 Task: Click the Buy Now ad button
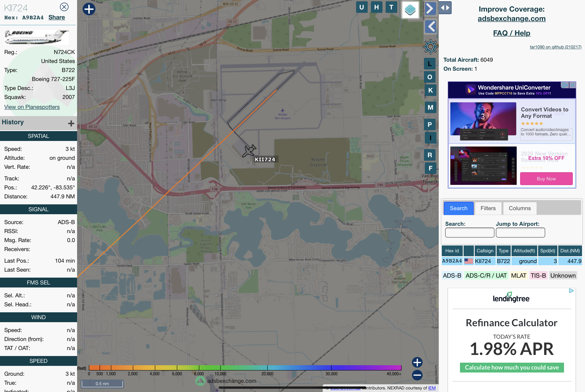(x=546, y=179)
